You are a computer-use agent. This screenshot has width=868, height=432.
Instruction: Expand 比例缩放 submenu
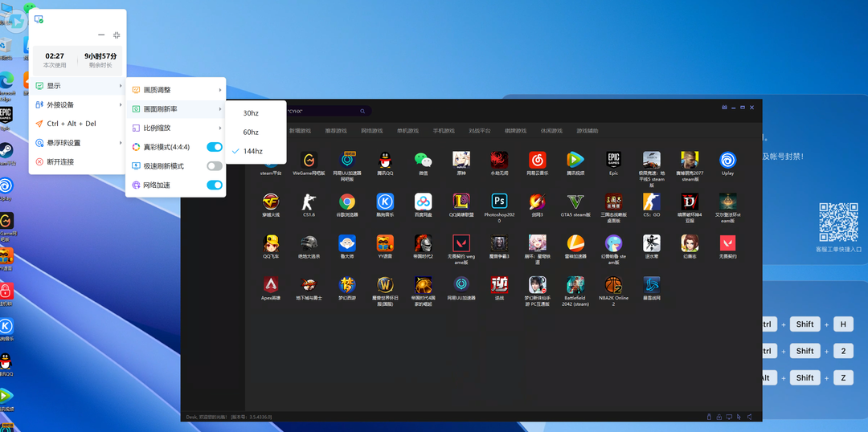(x=176, y=128)
